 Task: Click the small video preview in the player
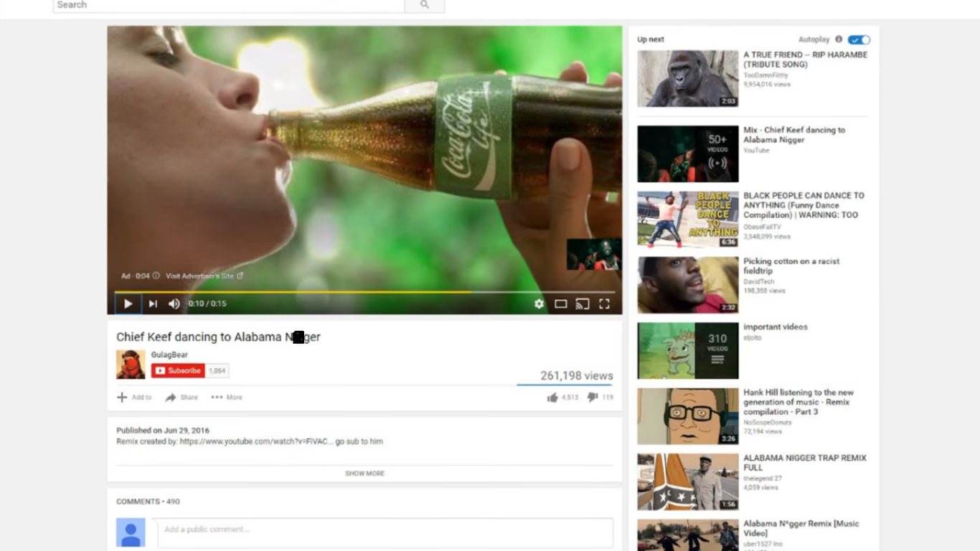594,255
